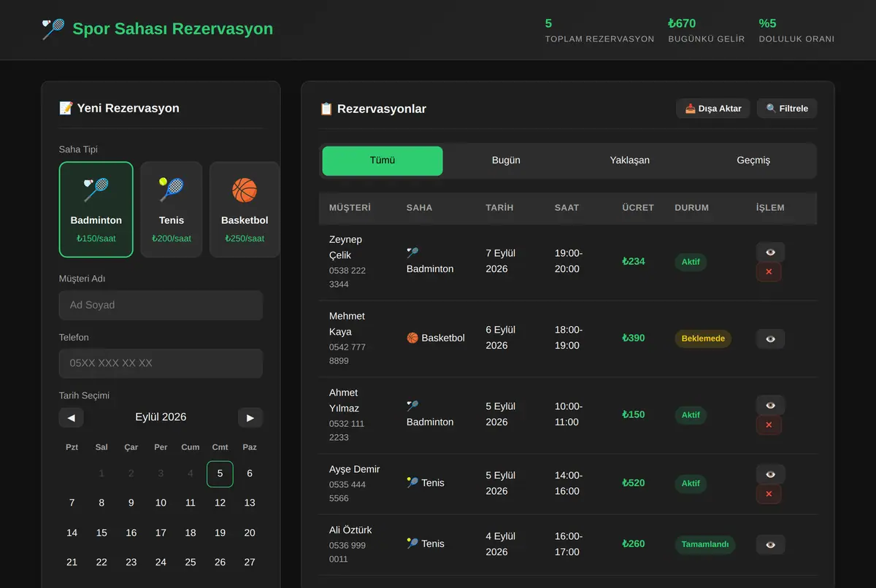Click the ₺520 fee for Ayşe Demir
The image size is (876, 588).
[x=634, y=483]
